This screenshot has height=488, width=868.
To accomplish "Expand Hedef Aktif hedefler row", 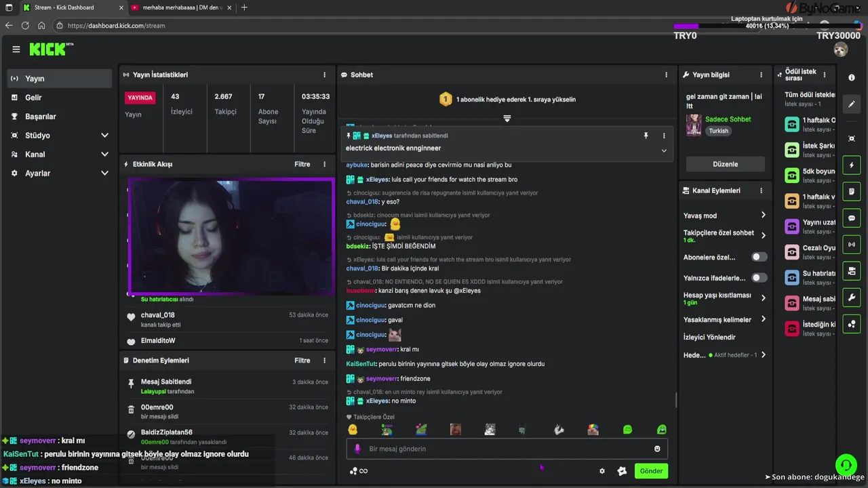I will 725,354.
